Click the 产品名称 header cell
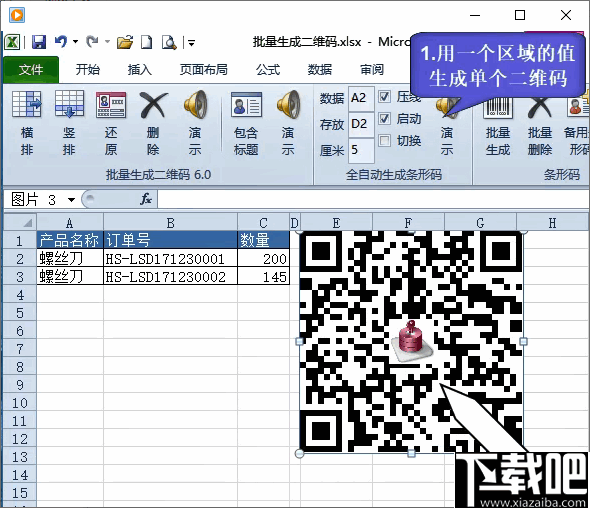The height and width of the screenshot is (508, 590). (70, 240)
